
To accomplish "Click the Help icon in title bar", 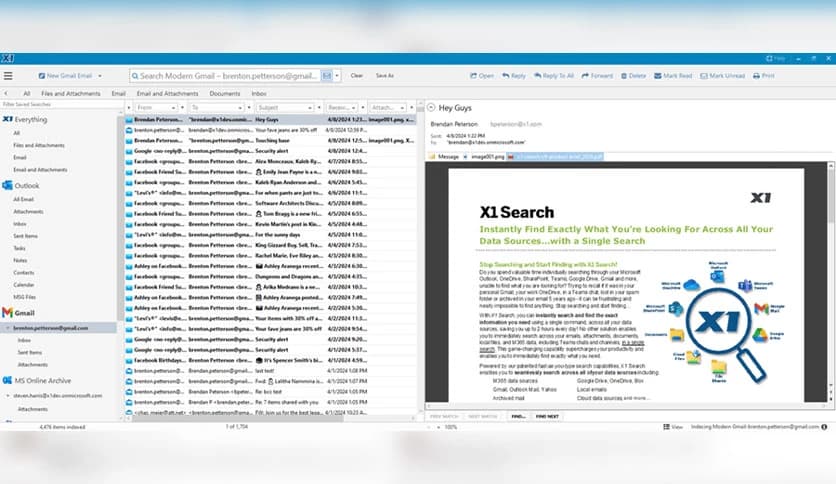I will point(769,58).
